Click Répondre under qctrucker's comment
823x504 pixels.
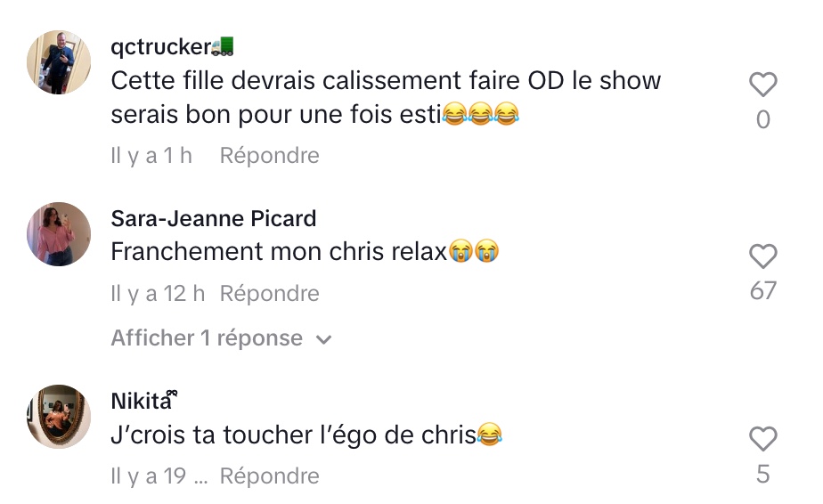269,156
